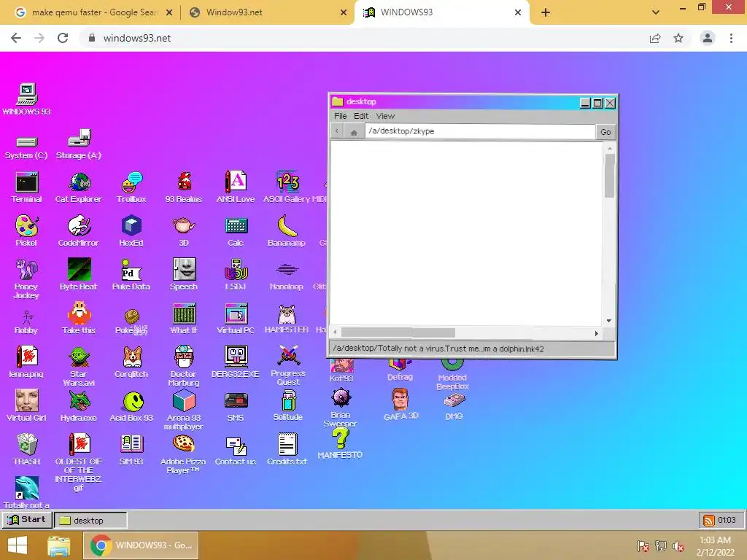Viewport: 747px width, 560px height.
Task: Click the explorer home folder button
Action: coord(354,132)
